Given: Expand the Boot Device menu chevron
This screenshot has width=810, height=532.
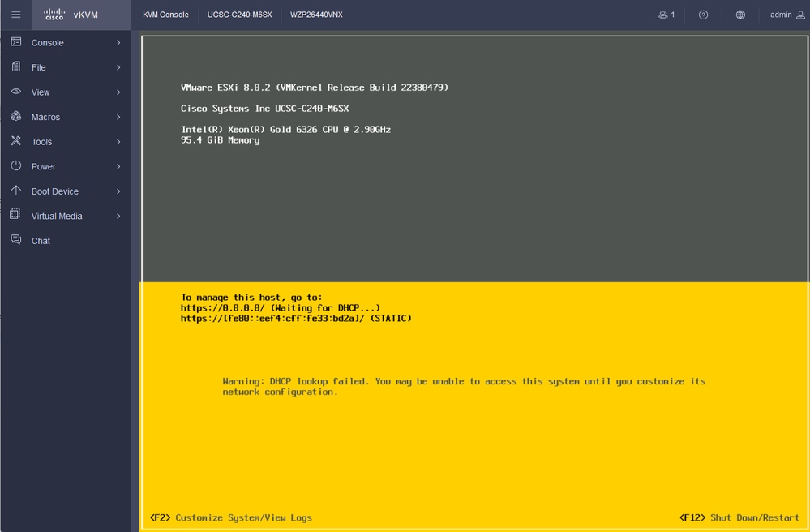Looking at the screenshot, I should click(118, 191).
